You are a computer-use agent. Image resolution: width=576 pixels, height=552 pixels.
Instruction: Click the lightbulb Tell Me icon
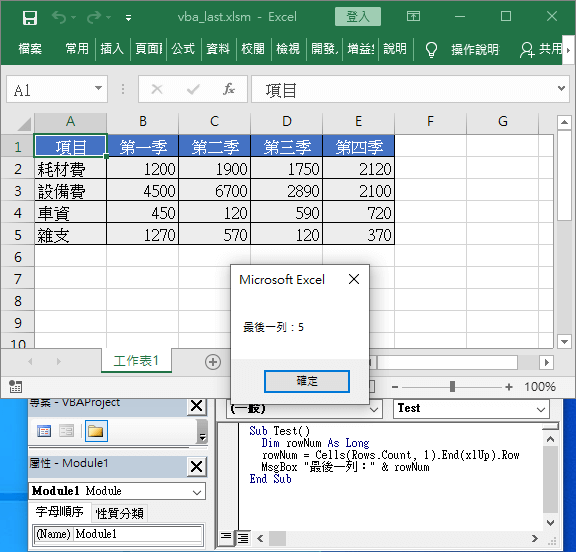431,49
